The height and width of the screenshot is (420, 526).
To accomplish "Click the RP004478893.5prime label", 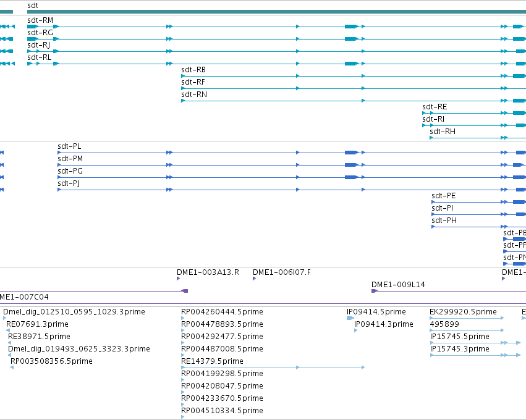I will point(222,324).
